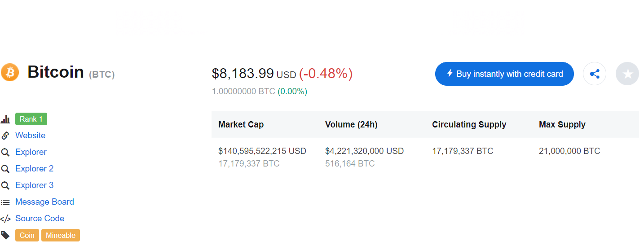Screen dimensions: 644x250
Task: Click the Market Cap column header
Action: pos(241,125)
